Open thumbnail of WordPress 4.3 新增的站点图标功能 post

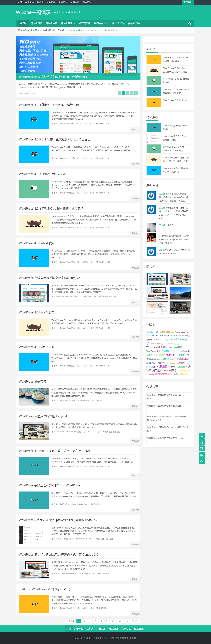pyautogui.click(x=34, y=189)
